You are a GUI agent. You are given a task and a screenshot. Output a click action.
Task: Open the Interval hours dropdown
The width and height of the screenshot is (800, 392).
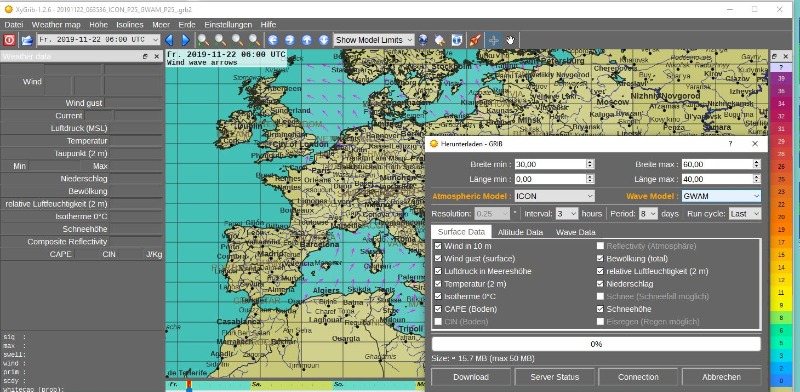coord(566,214)
